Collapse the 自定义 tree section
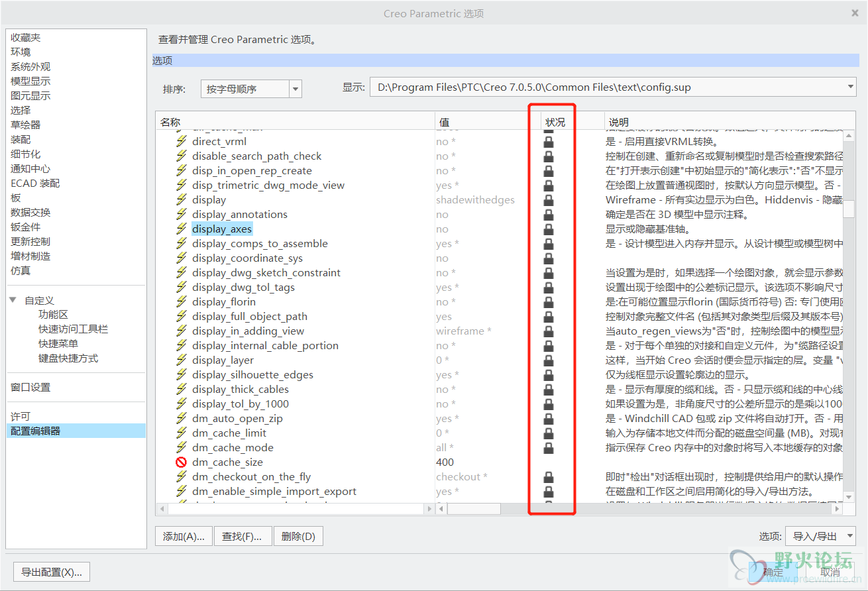 [x=13, y=300]
